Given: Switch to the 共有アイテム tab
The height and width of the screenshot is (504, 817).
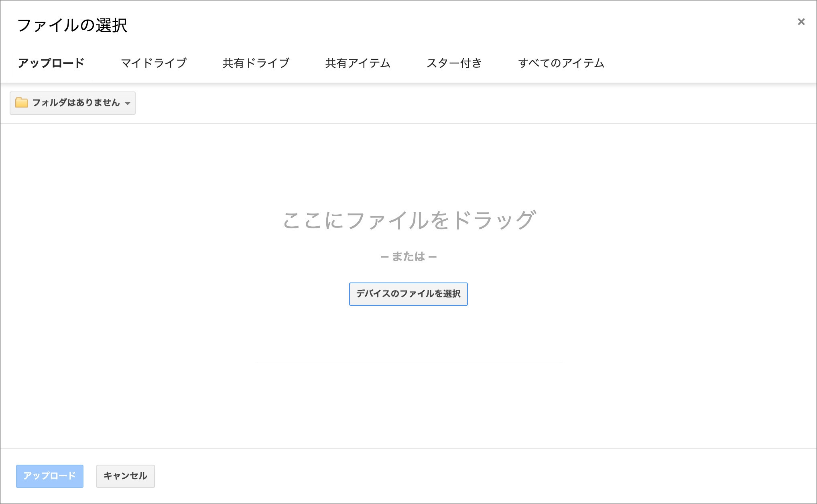Looking at the screenshot, I should click(x=358, y=63).
